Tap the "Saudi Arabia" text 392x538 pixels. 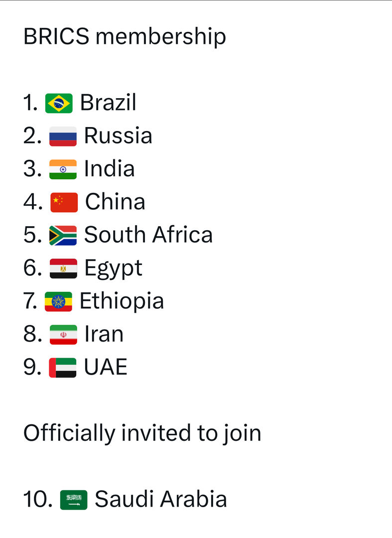click(x=160, y=500)
